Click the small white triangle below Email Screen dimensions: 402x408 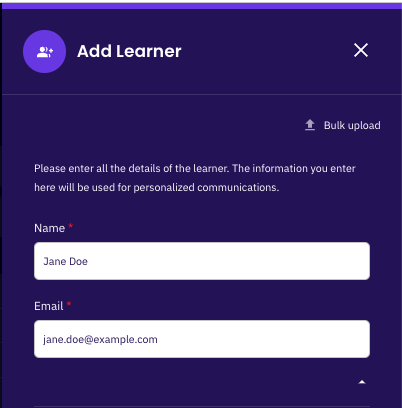(362, 382)
